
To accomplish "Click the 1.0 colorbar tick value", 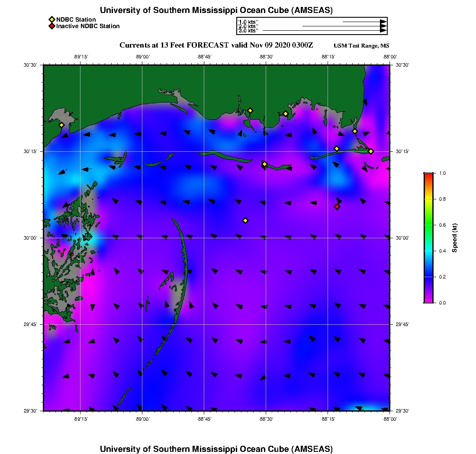I will 443,173.
